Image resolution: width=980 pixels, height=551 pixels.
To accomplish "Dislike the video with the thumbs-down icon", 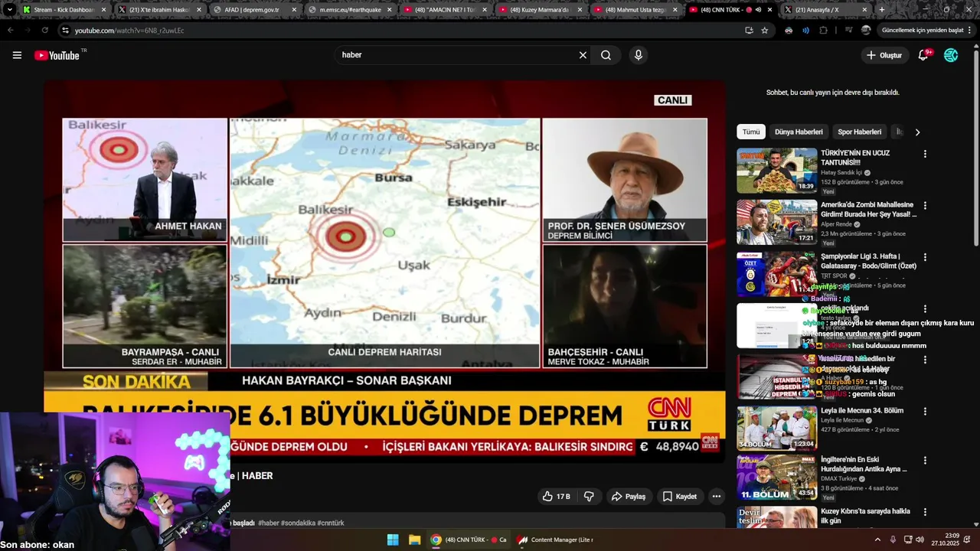I will pos(589,497).
